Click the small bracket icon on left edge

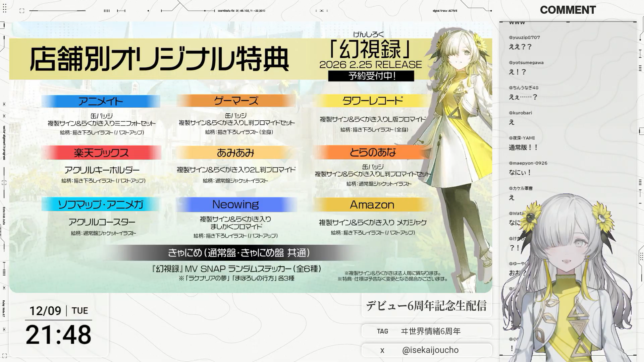[4, 183]
